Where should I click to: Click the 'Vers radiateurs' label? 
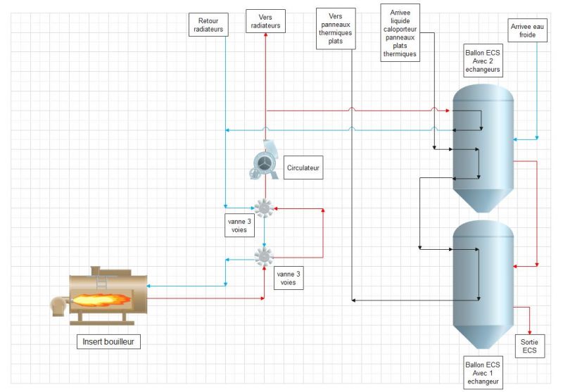click(265, 21)
